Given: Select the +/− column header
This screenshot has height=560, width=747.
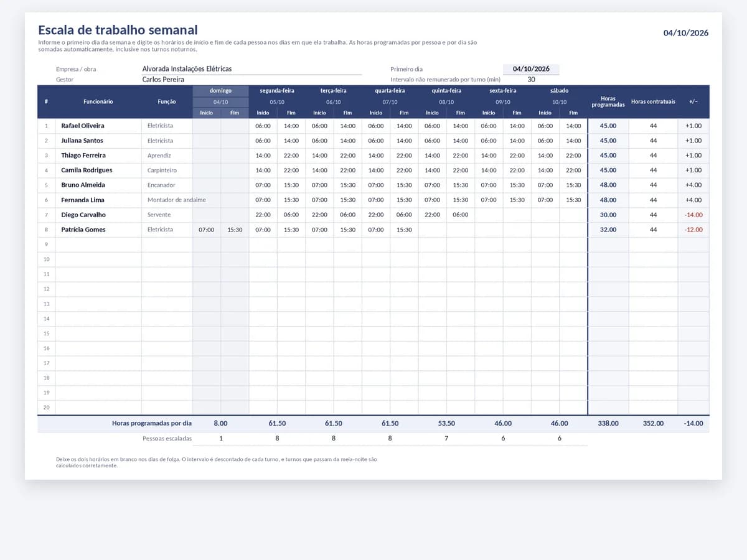Looking at the screenshot, I should pos(693,101).
